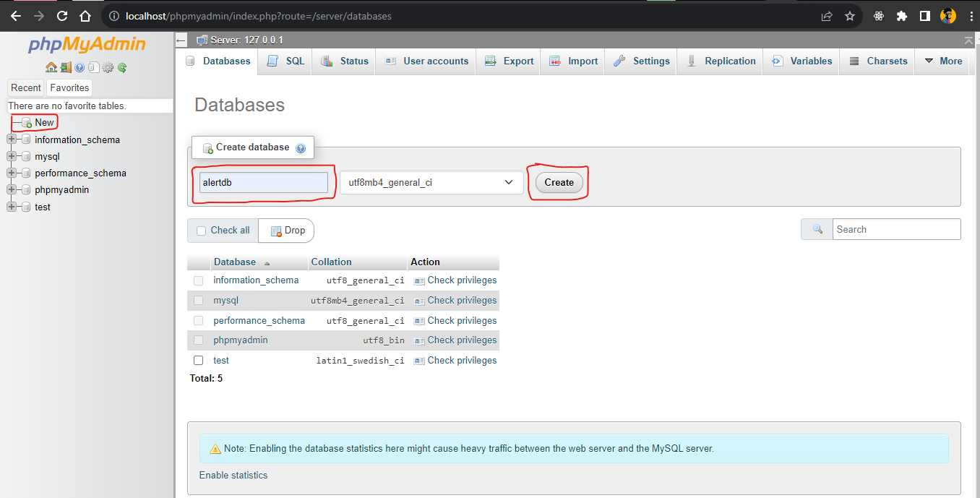Open the Export tab
The width and height of the screenshot is (980, 498).
point(510,61)
